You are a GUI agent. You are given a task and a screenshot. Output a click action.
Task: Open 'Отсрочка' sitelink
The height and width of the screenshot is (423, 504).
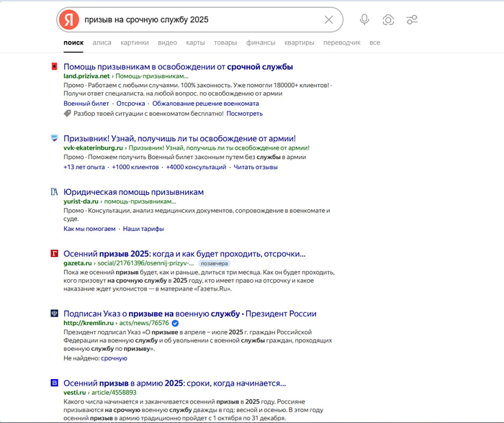pyautogui.click(x=130, y=104)
